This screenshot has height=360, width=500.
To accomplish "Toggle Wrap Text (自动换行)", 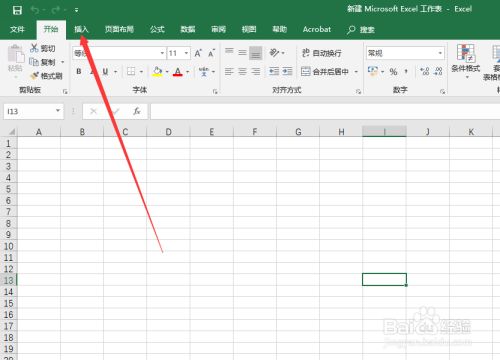I will coord(322,53).
